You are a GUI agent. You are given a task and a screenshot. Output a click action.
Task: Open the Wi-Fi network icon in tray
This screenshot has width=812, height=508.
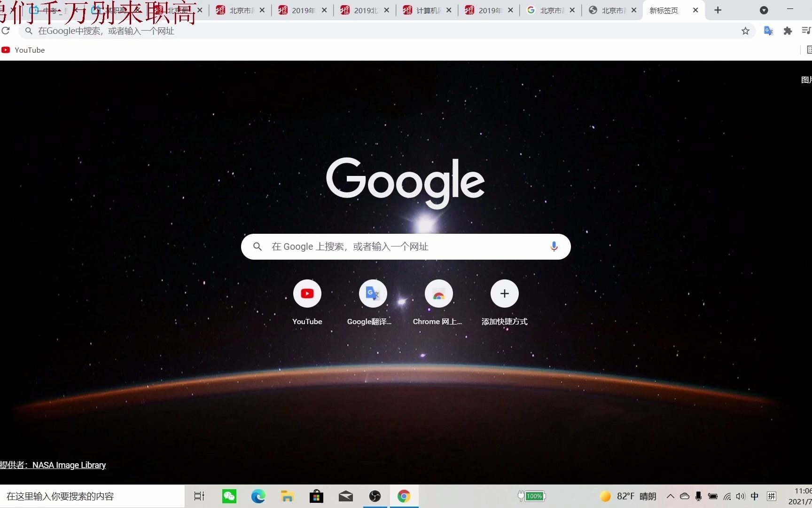click(727, 496)
